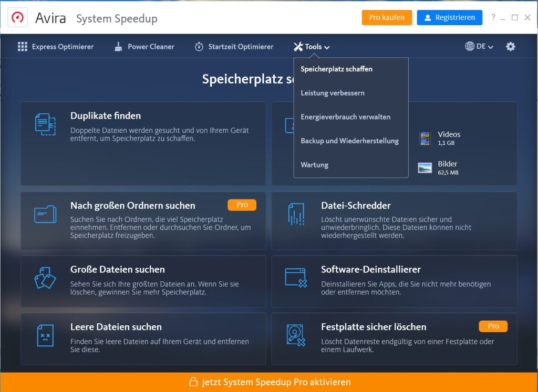
Task: Click Pro badge on Festplatte sicher löschen
Action: click(493, 326)
